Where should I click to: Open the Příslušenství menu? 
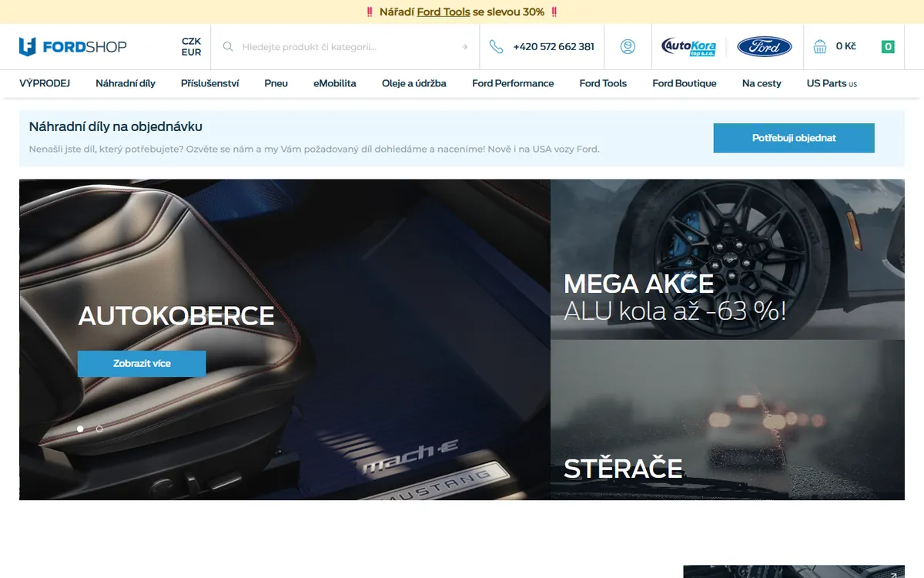[x=209, y=83]
